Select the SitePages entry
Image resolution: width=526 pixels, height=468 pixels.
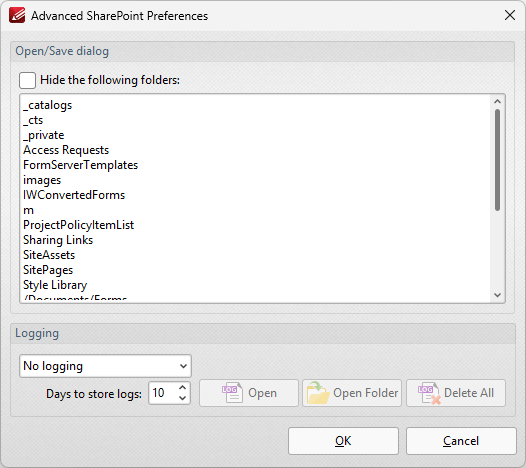pos(48,270)
